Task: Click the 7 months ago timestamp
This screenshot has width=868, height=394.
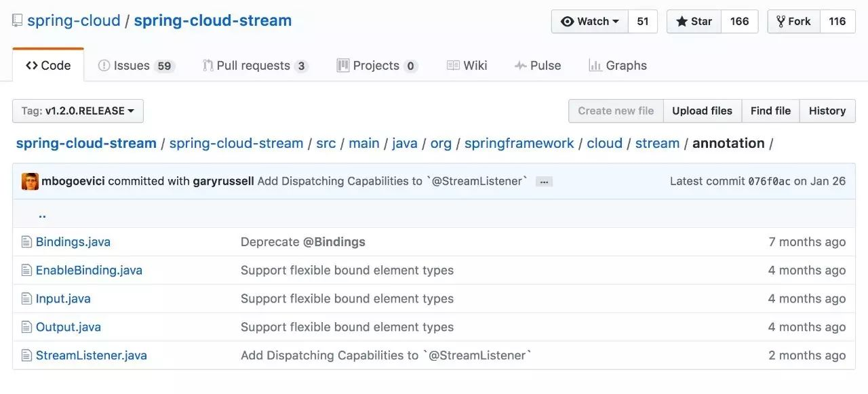Action: click(x=807, y=242)
